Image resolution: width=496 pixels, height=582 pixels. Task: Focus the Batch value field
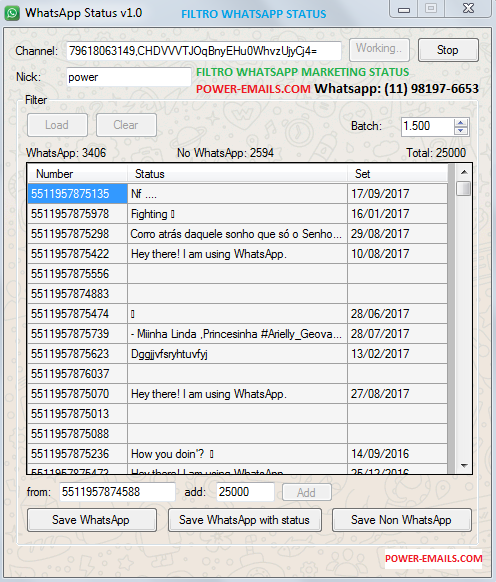(427, 127)
